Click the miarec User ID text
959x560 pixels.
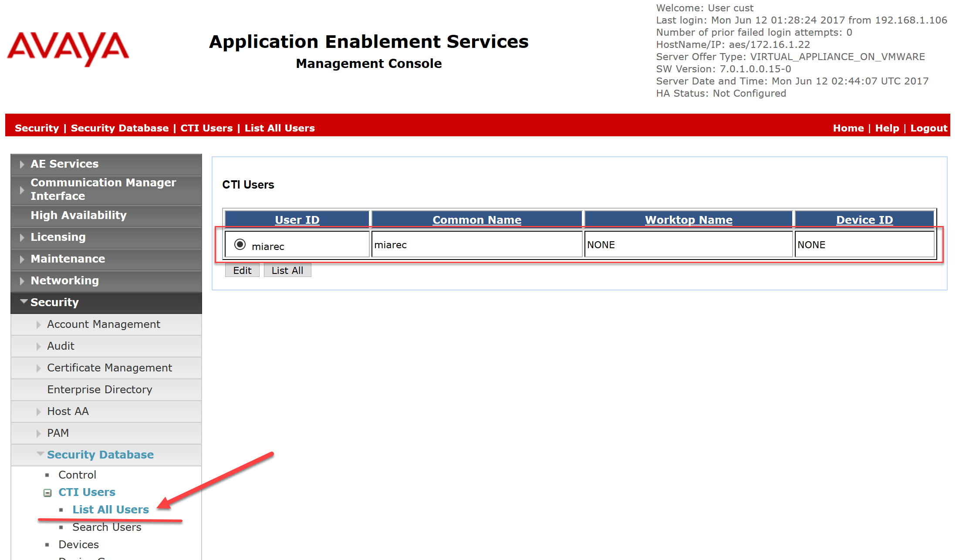pyautogui.click(x=268, y=246)
